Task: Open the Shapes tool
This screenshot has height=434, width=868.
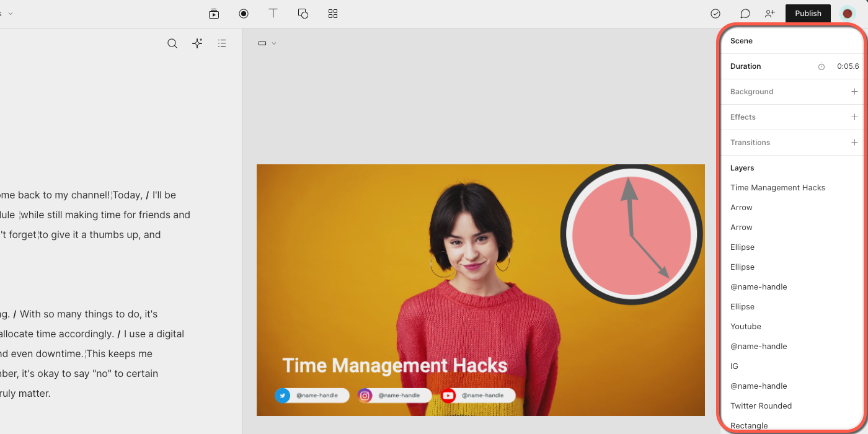Action: click(303, 14)
